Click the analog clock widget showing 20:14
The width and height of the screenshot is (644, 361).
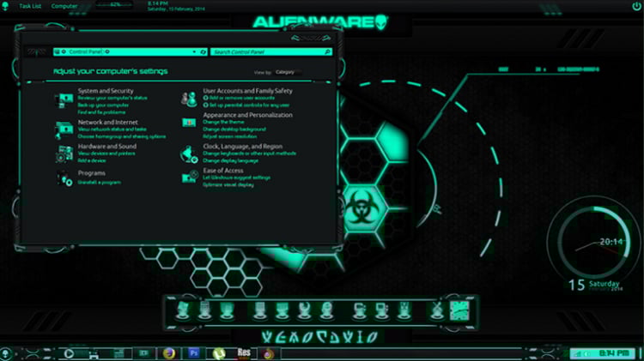pyautogui.click(x=594, y=241)
